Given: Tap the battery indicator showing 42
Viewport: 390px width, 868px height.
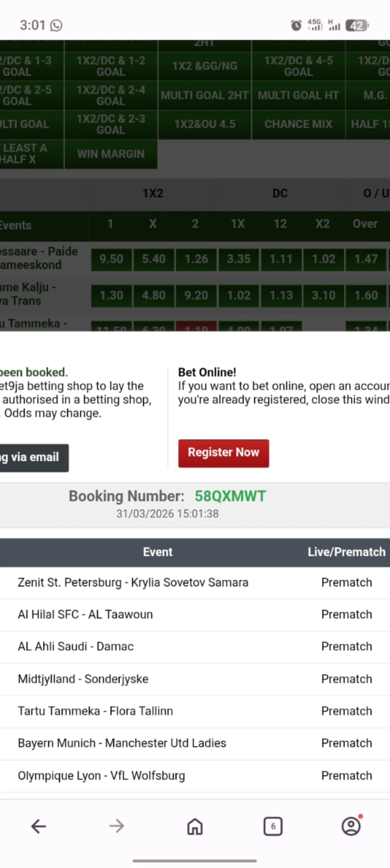Looking at the screenshot, I should 356,26.
